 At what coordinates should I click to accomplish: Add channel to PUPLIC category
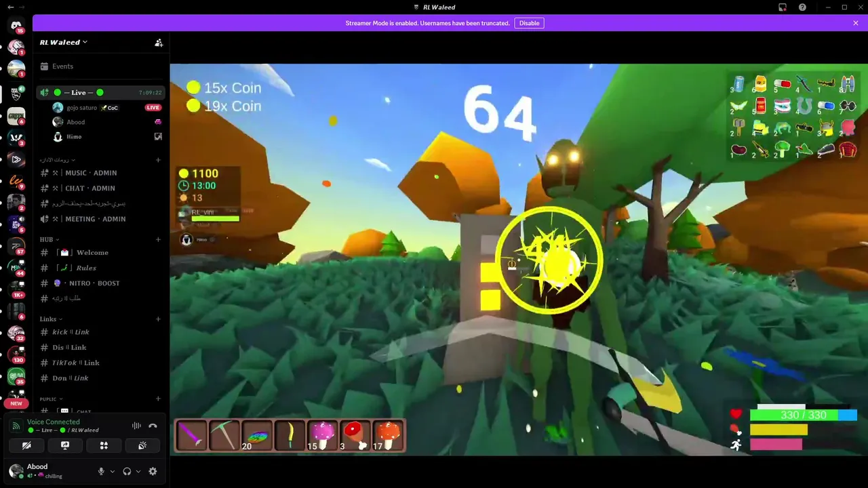[158, 399]
